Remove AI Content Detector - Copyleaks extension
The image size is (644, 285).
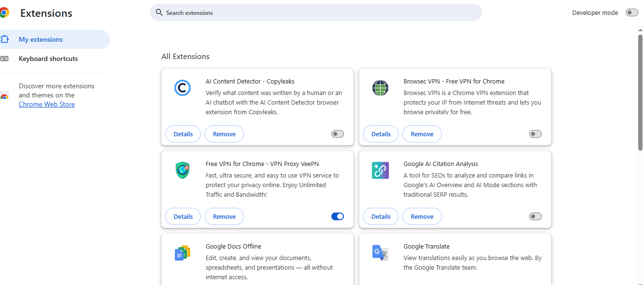click(x=224, y=134)
